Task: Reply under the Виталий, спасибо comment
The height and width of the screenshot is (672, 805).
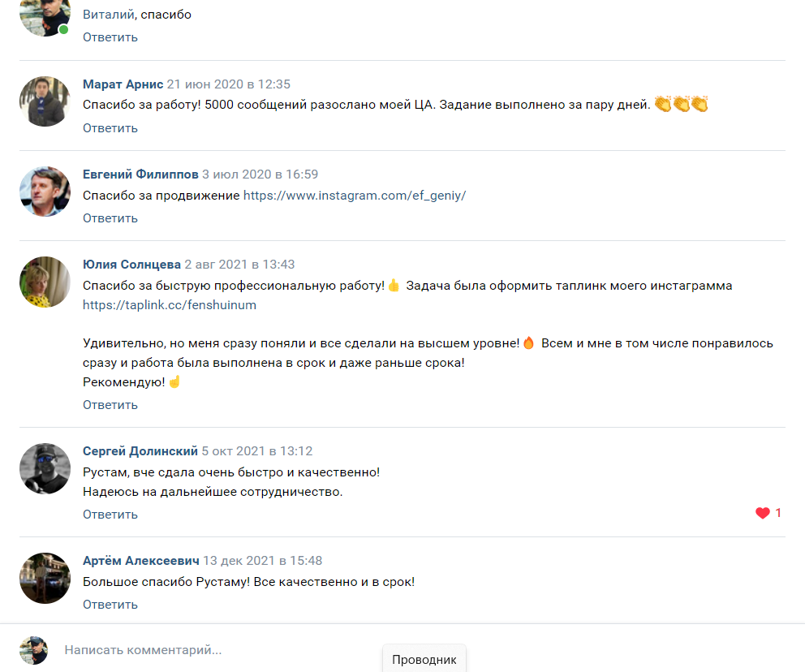Action: [x=110, y=37]
